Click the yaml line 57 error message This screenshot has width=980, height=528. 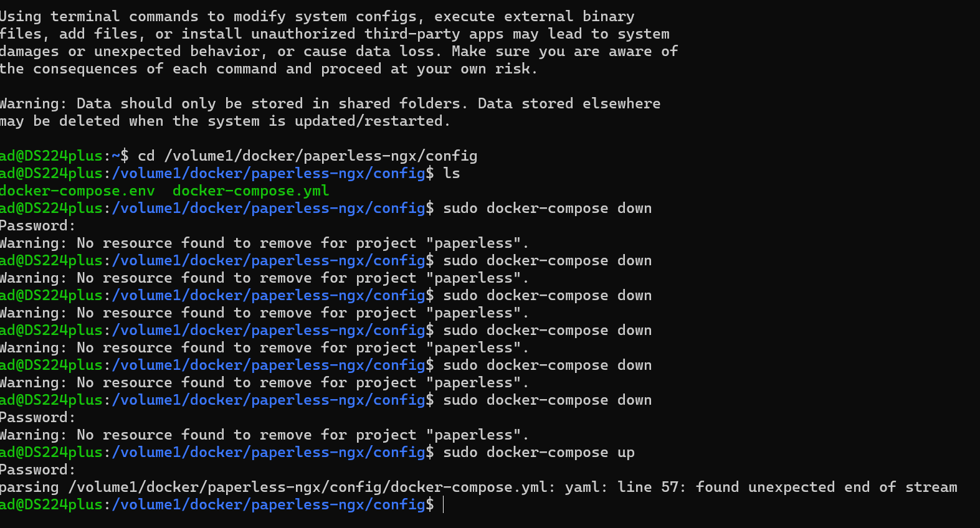(478, 488)
